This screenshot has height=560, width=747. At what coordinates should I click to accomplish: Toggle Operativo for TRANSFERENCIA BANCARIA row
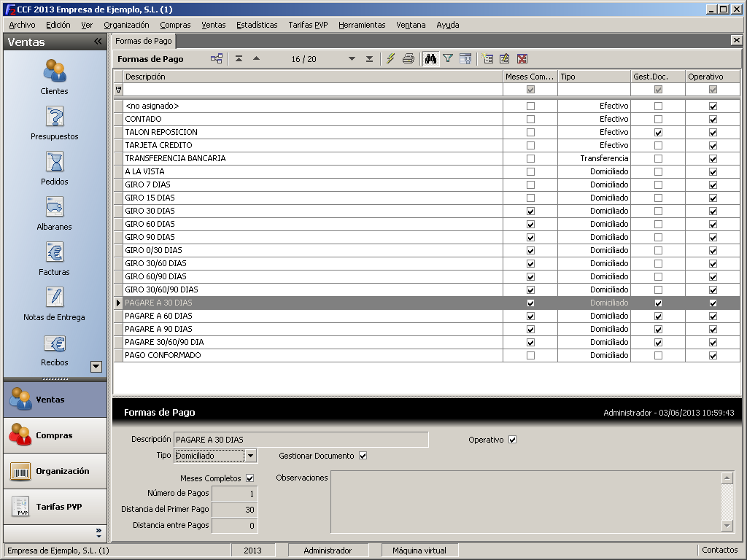(713, 158)
